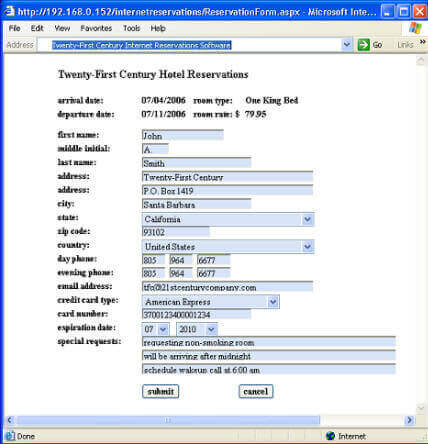Open the expiration year dropdown showing 2010

click(211, 329)
